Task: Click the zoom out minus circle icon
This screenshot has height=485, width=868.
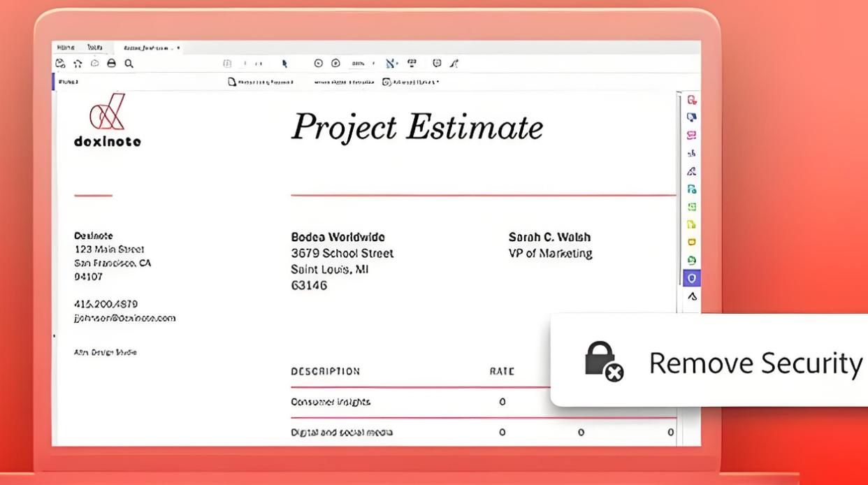Action: click(319, 64)
